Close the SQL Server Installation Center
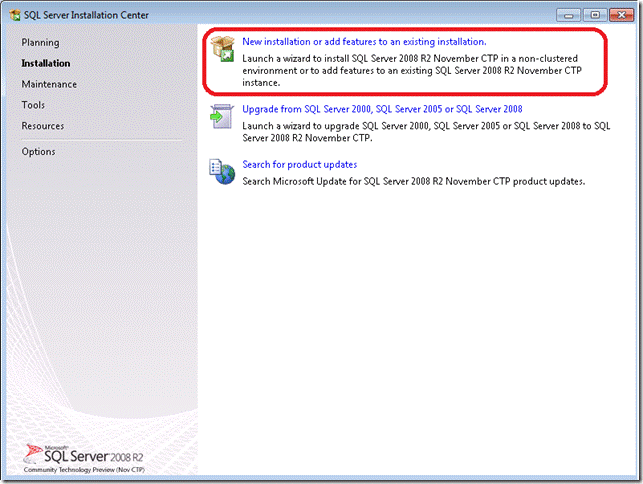Image resolution: width=643 pixels, height=484 pixels. point(622,15)
